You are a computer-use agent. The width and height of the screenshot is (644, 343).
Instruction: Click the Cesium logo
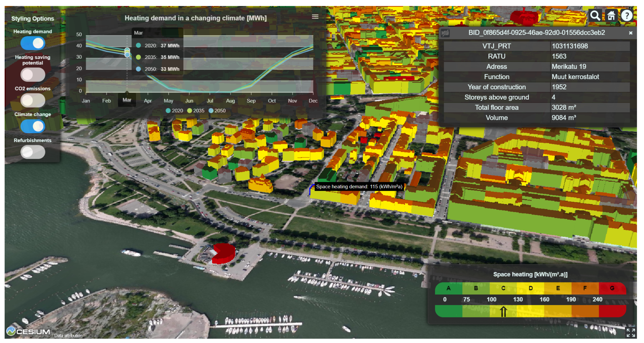pos(28,332)
